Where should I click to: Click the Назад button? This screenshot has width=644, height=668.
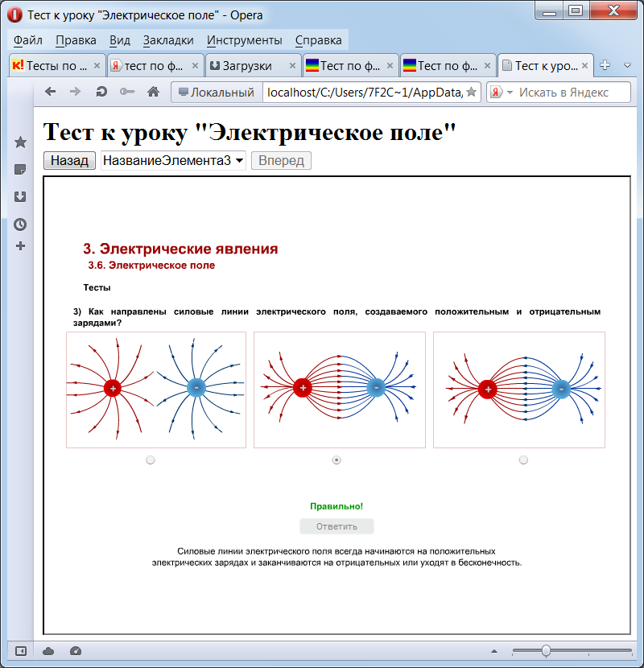click(x=69, y=161)
